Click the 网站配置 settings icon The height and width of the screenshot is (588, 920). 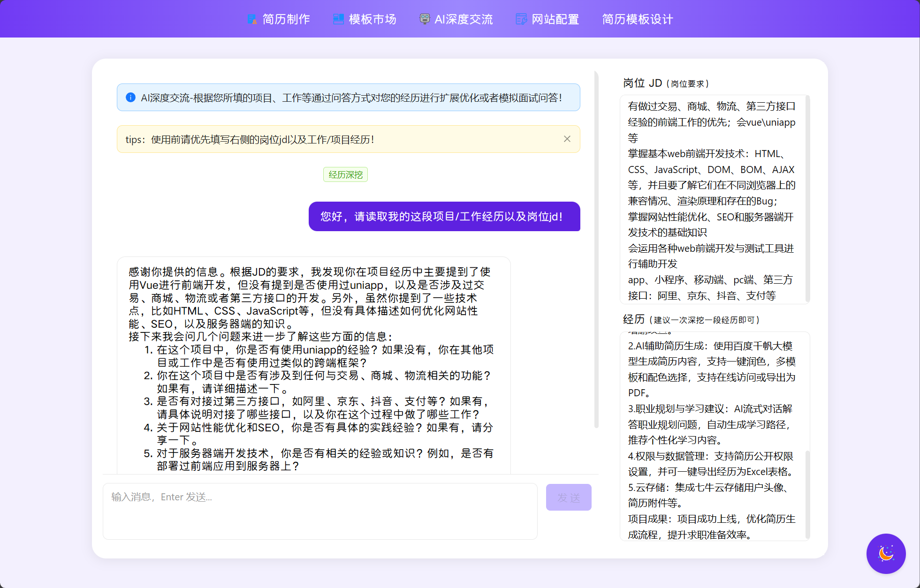coord(521,19)
